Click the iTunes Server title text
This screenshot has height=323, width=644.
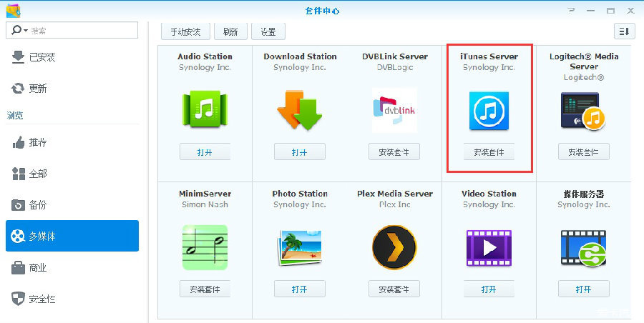(489, 56)
